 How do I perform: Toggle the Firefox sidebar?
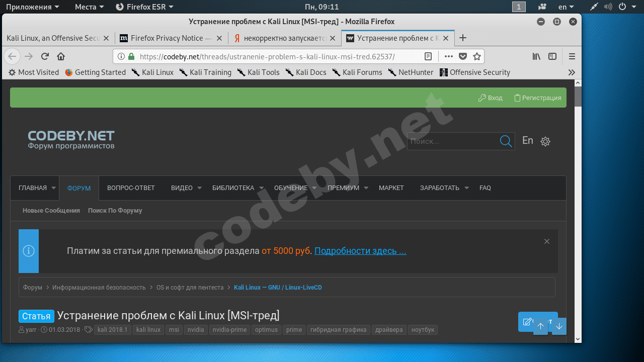(x=552, y=56)
